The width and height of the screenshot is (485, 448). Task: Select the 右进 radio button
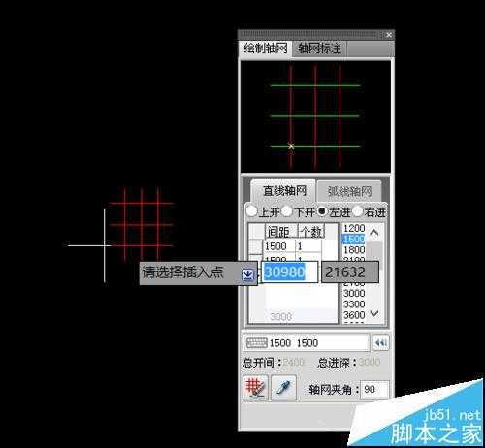pyautogui.click(x=358, y=211)
